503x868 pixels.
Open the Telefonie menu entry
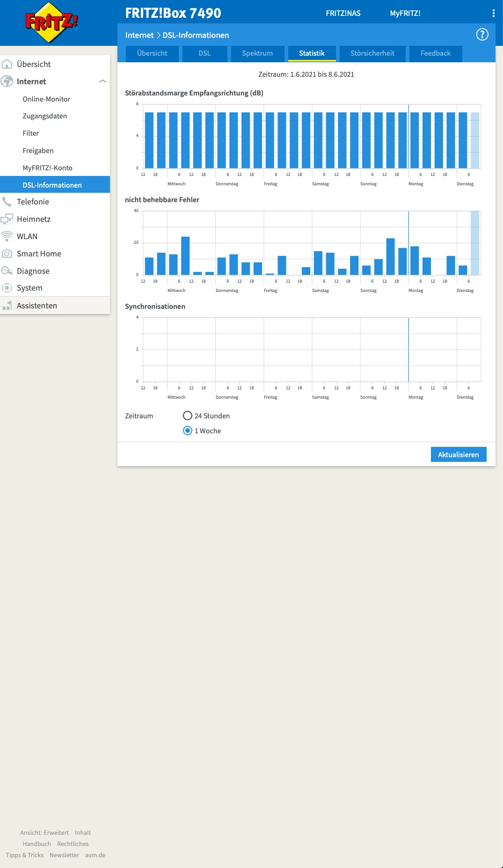(33, 202)
